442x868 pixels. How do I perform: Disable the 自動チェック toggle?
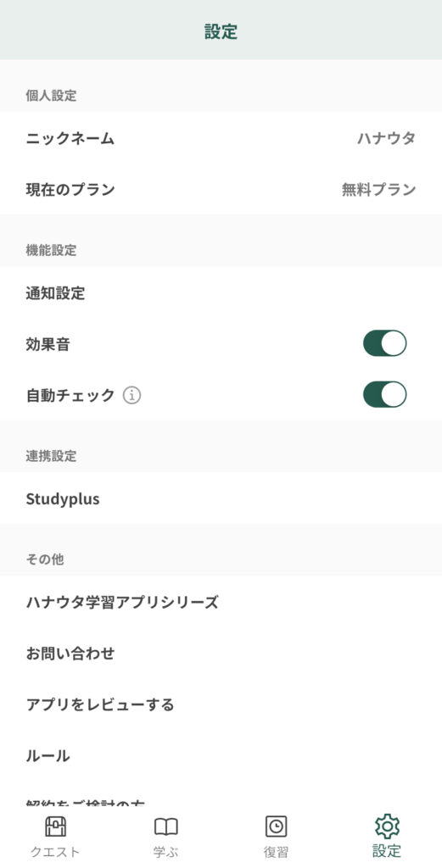click(x=384, y=395)
